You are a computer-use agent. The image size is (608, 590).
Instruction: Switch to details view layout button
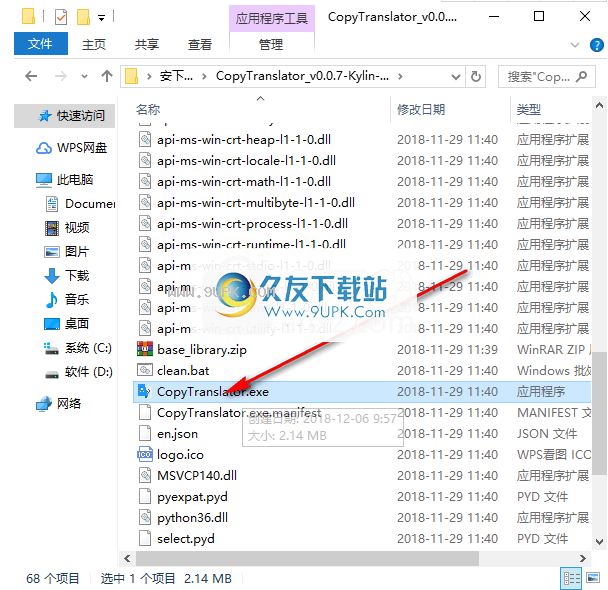[572, 578]
